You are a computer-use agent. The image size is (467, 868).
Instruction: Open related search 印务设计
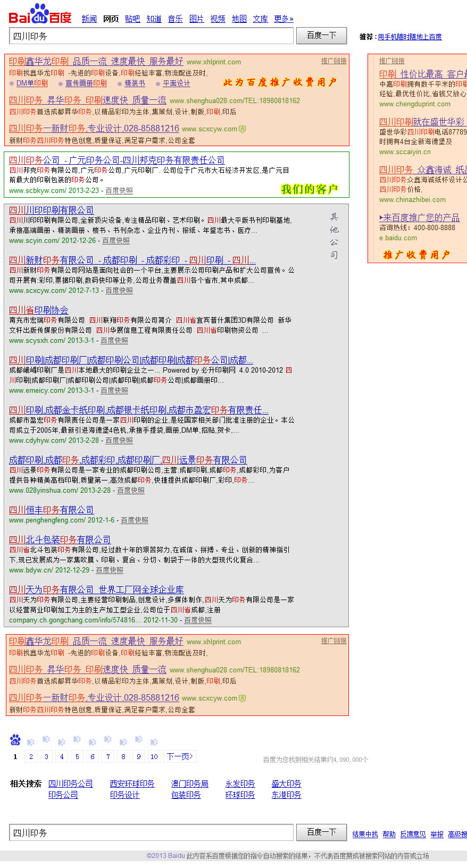click(x=125, y=795)
